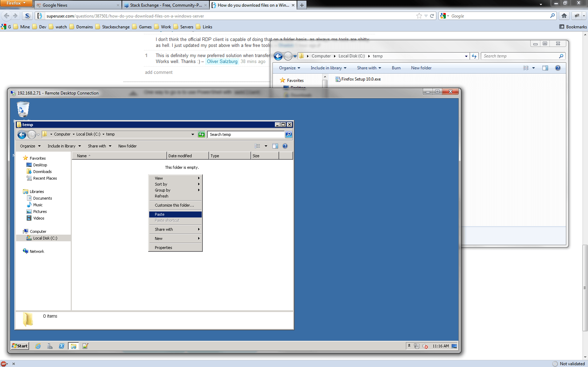Show desktop icon on remote taskbar
The image size is (588, 367).
coord(454,346)
